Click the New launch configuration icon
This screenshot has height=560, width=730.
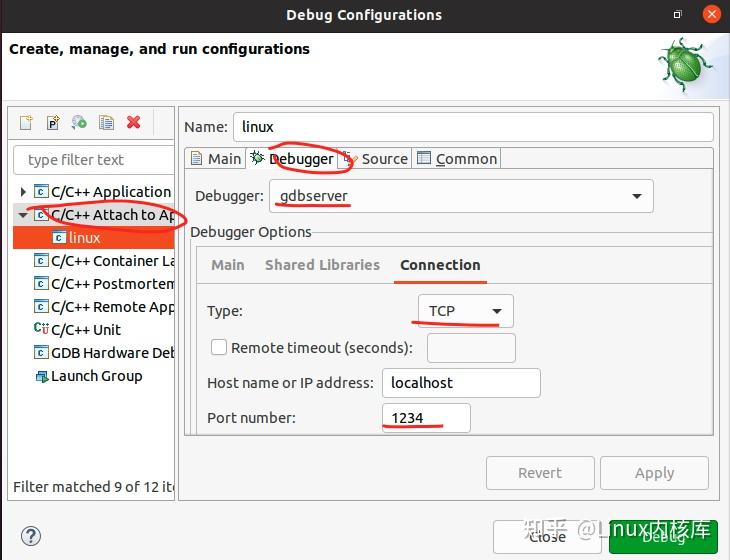[x=27, y=123]
